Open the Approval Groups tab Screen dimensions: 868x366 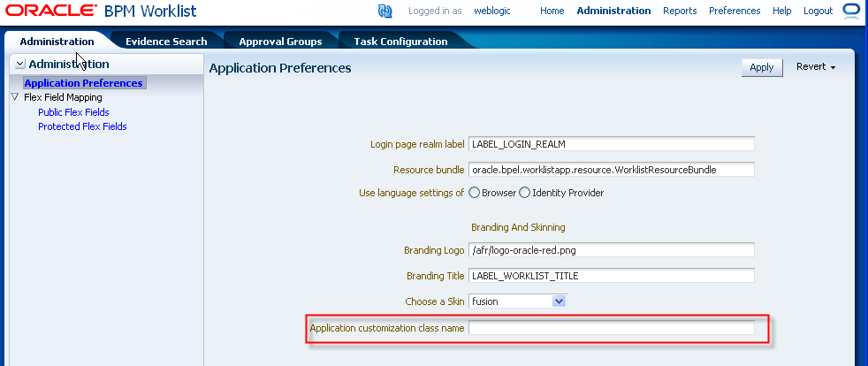point(280,42)
